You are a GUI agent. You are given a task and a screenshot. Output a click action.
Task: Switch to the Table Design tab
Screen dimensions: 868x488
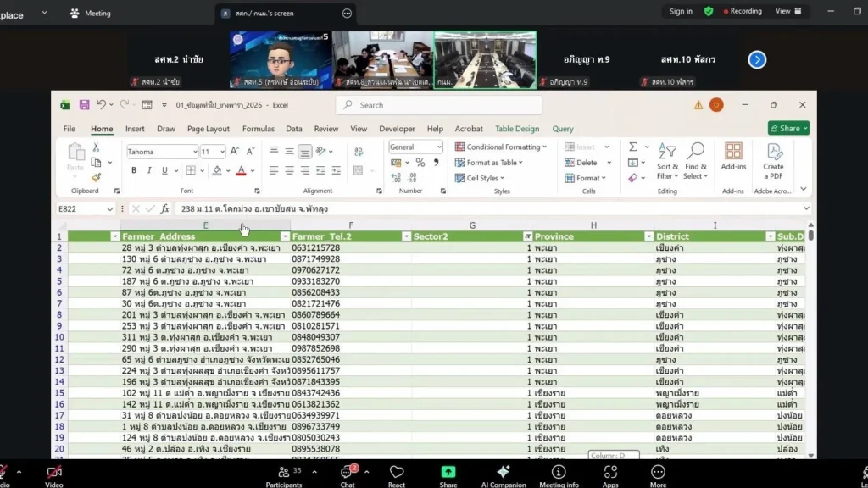tap(516, 129)
